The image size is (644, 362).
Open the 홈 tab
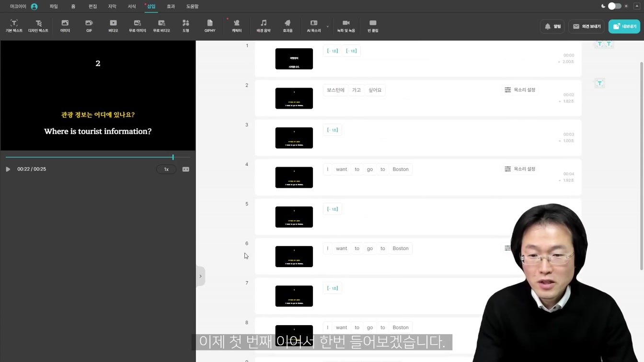tap(73, 7)
